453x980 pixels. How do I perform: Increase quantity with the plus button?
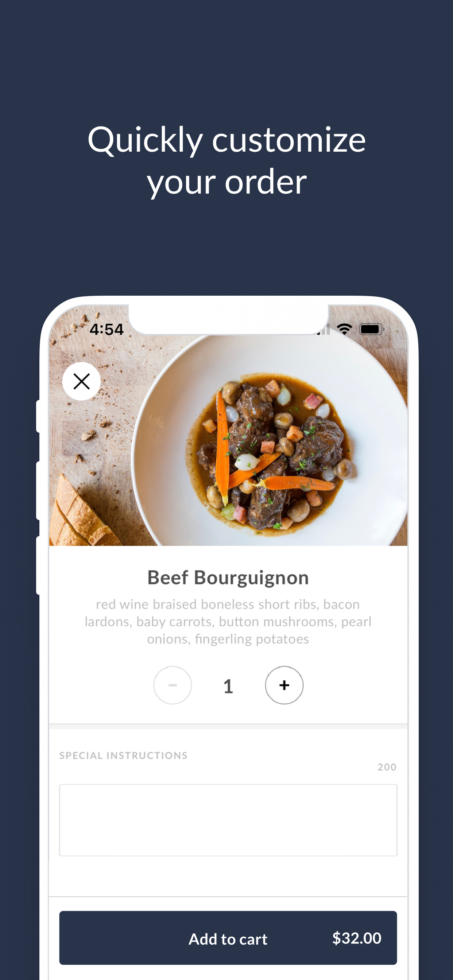[x=284, y=685]
